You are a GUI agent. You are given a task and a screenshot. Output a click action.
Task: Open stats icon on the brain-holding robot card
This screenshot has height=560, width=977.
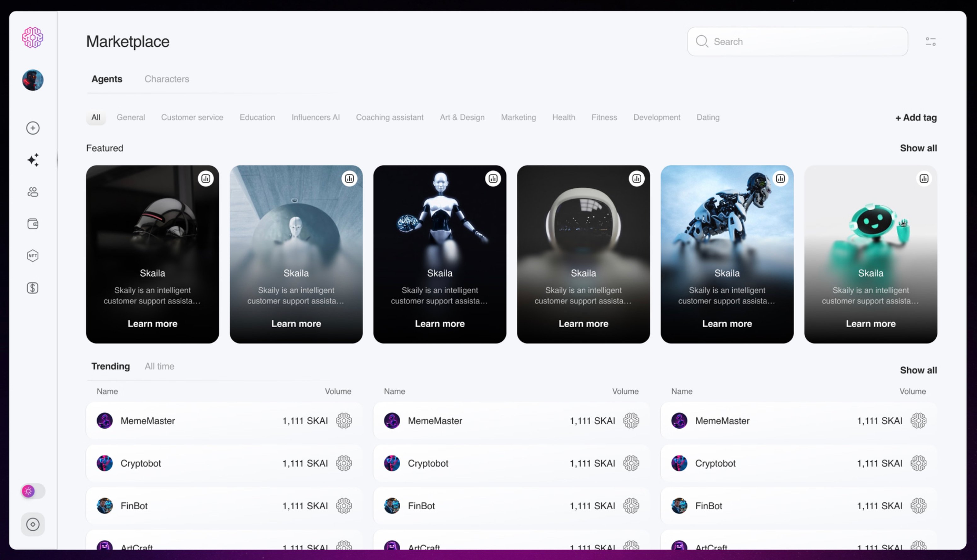[x=493, y=179]
